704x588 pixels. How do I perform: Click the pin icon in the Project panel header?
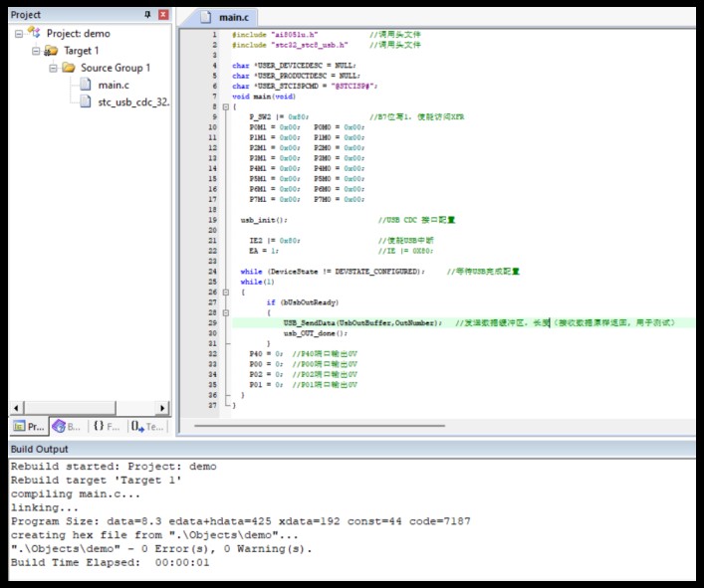tap(147, 15)
